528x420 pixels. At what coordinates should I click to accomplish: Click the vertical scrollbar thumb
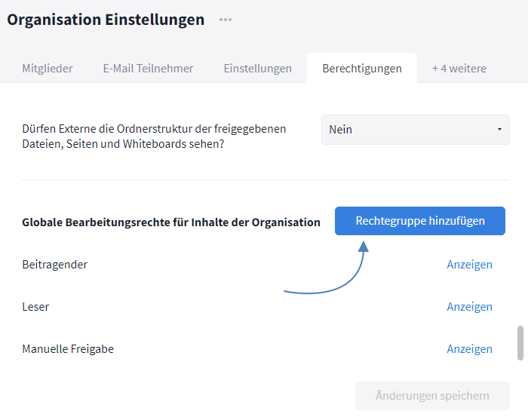520,343
